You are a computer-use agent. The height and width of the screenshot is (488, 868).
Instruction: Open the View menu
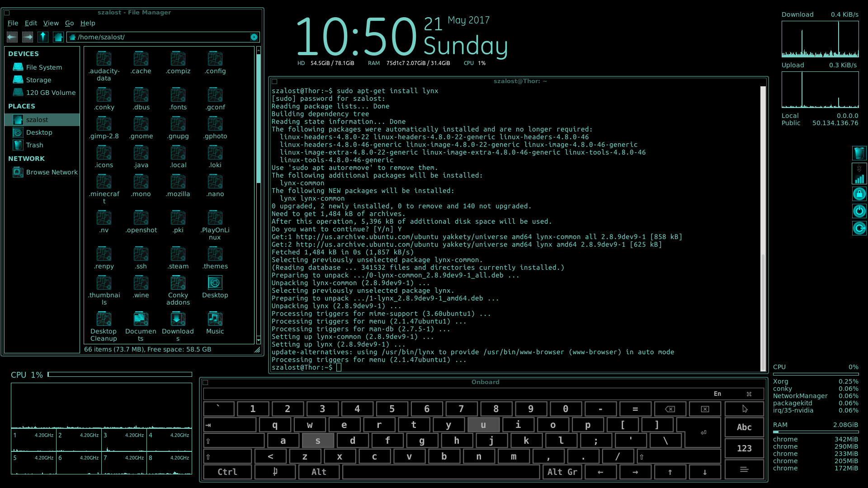[x=51, y=23]
